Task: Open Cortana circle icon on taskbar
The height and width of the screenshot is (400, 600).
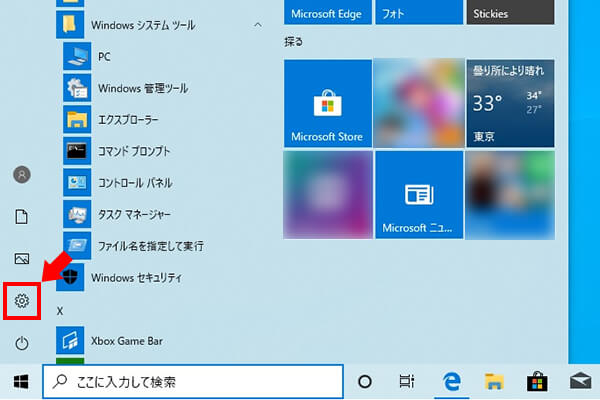Action: [x=365, y=381]
